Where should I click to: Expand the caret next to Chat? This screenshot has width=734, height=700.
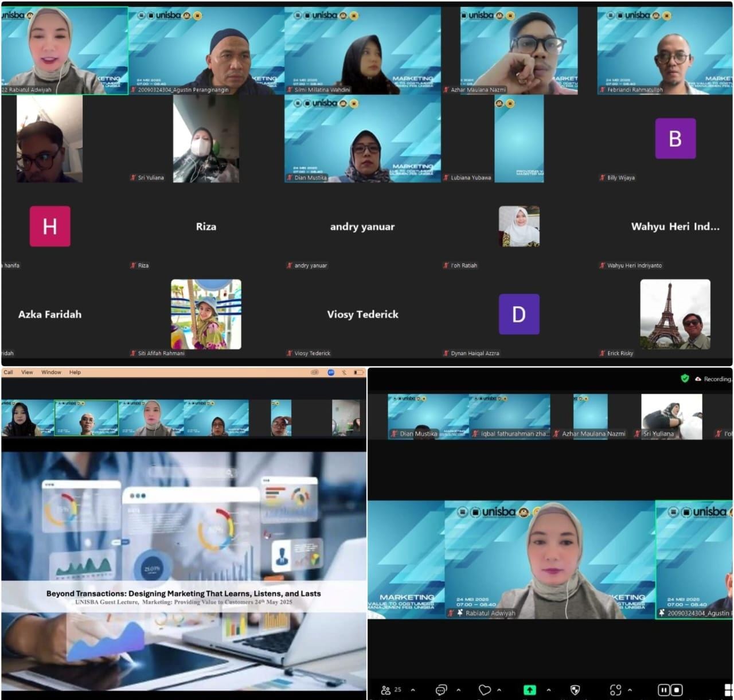click(458, 690)
